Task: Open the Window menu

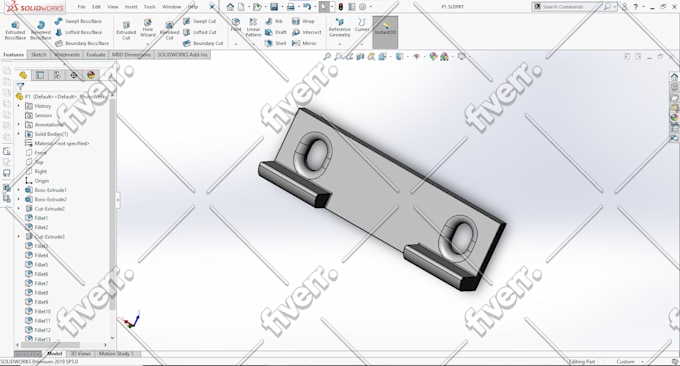Action: pos(171,7)
